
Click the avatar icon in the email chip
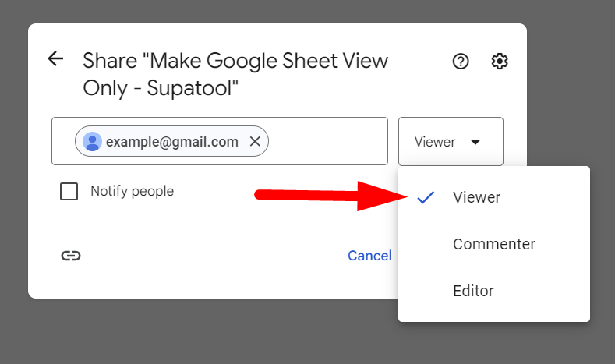(x=93, y=141)
